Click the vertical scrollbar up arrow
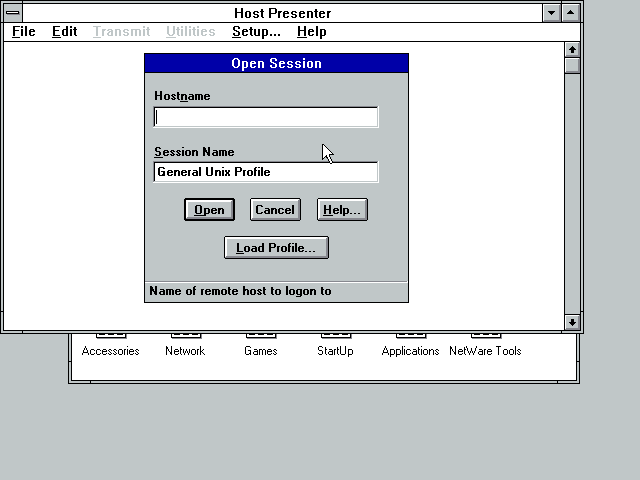The image size is (640, 480). coord(572,50)
